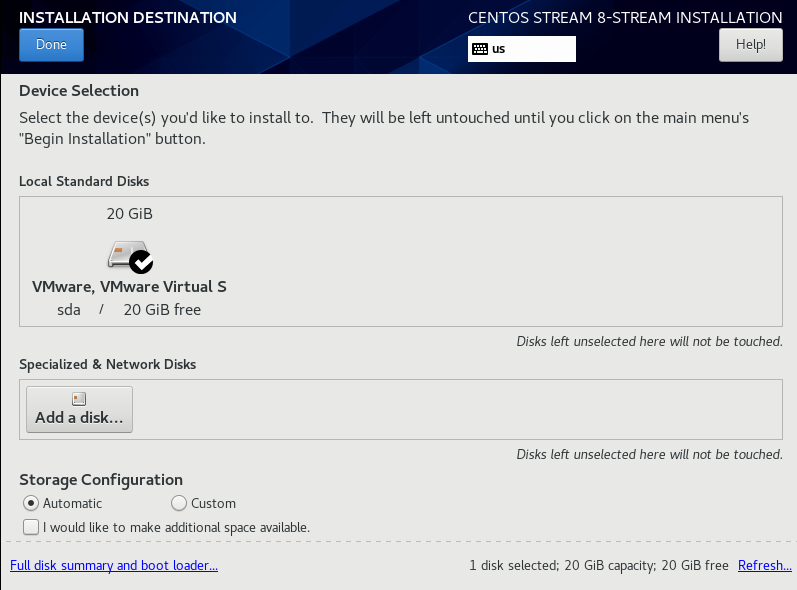Viewport: 797px width, 590px height.
Task: Select the Custom storage configuration radio
Action: (179, 503)
